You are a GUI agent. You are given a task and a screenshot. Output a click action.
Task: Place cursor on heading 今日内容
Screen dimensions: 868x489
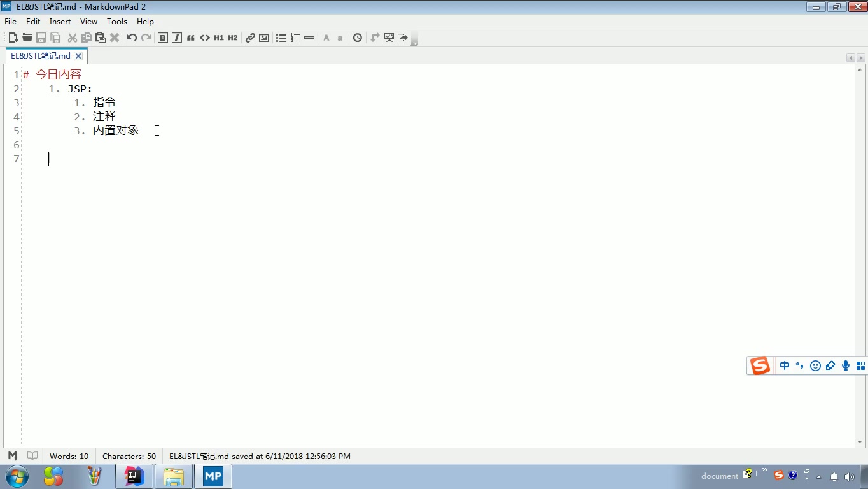(59, 74)
